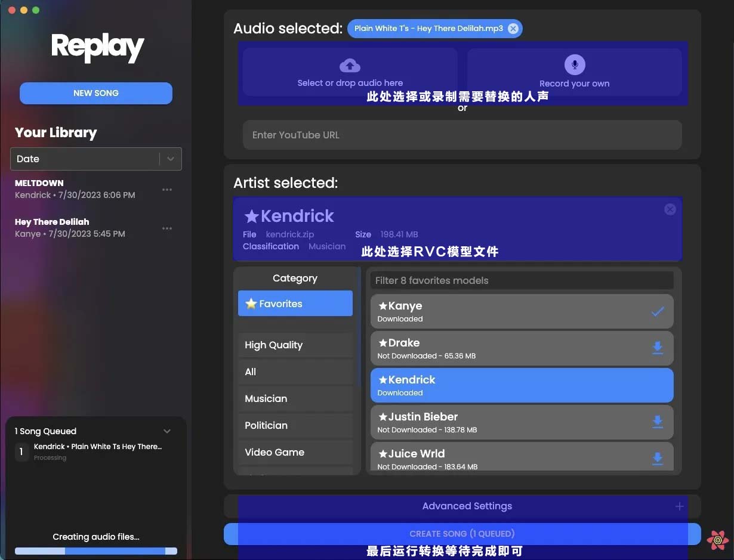This screenshot has width=734, height=560.
Task: Open the Advanced Settings section
Action: [462, 506]
